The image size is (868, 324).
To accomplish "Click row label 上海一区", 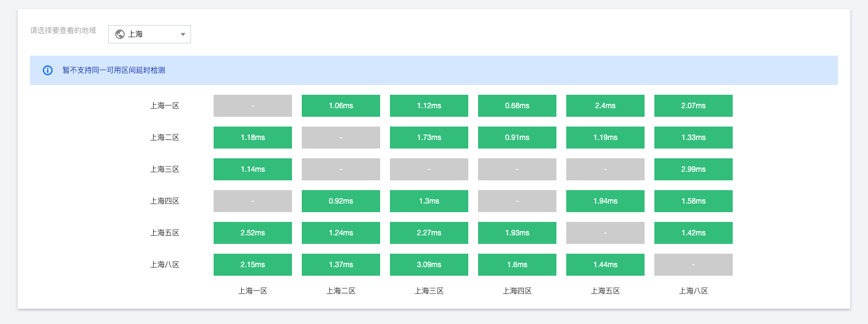I will click(165, 106).
